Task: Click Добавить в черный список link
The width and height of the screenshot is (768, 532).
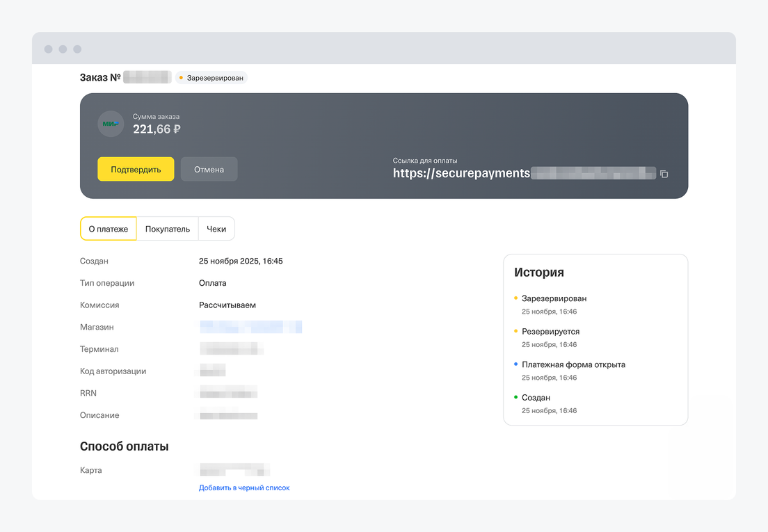Action: coord(244,488)
